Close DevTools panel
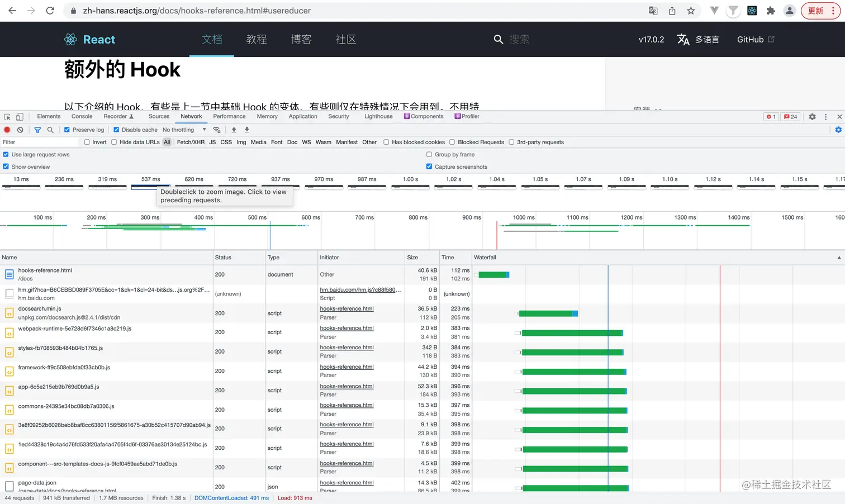This screenshot has width=845, height=504. click(x=839, y=117)
